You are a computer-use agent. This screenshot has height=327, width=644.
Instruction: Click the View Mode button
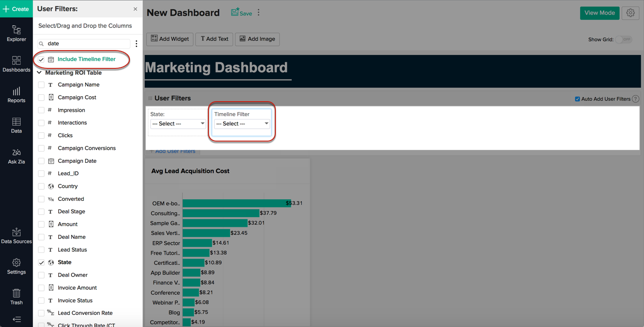pyautogui.click(x=599, y=13)
